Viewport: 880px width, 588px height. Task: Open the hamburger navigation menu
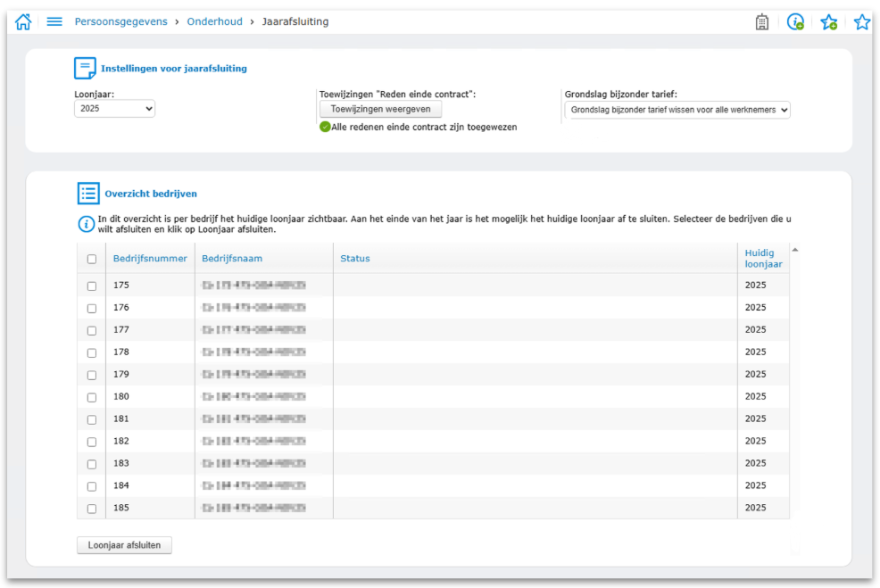(54, 22)
